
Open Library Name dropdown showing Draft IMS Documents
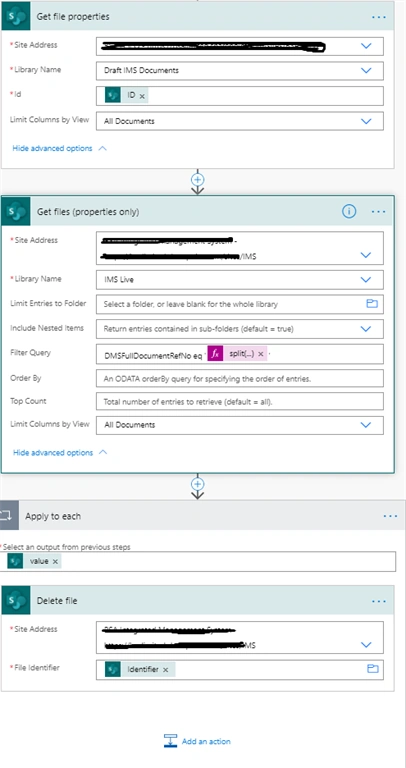click(x=366, y=71)
